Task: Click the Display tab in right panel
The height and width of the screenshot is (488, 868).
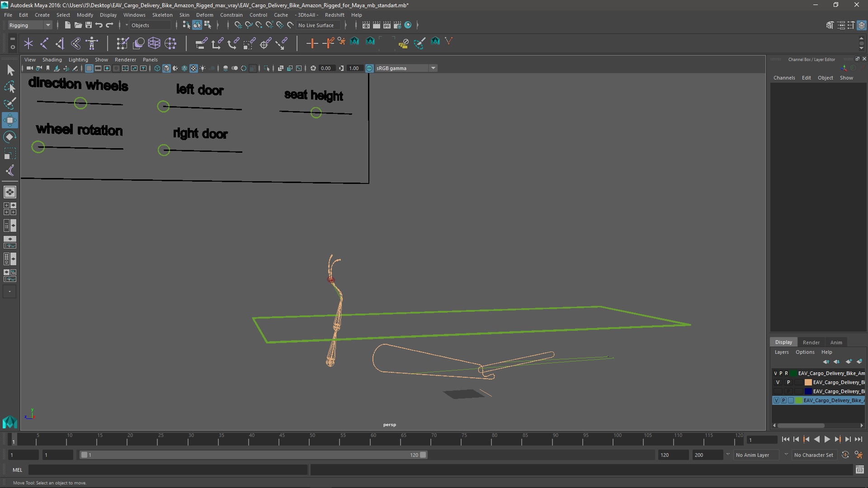Action: click(x=783, y=342)
